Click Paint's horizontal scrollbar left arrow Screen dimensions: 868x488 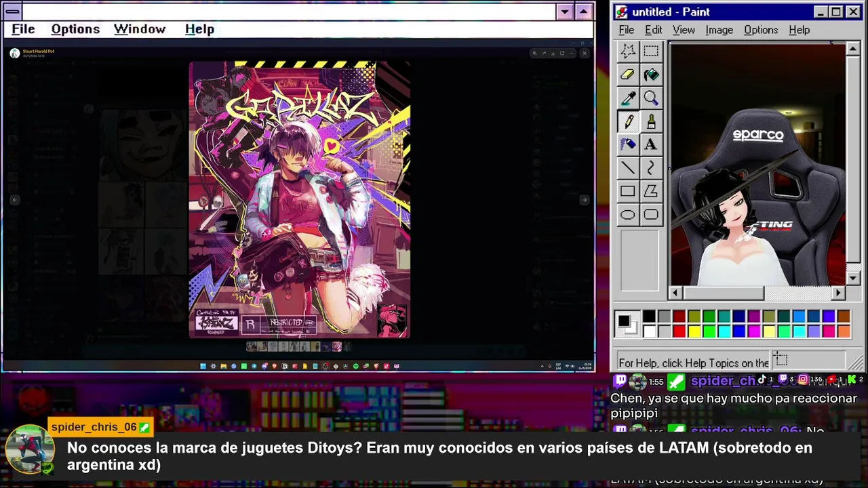675,293
